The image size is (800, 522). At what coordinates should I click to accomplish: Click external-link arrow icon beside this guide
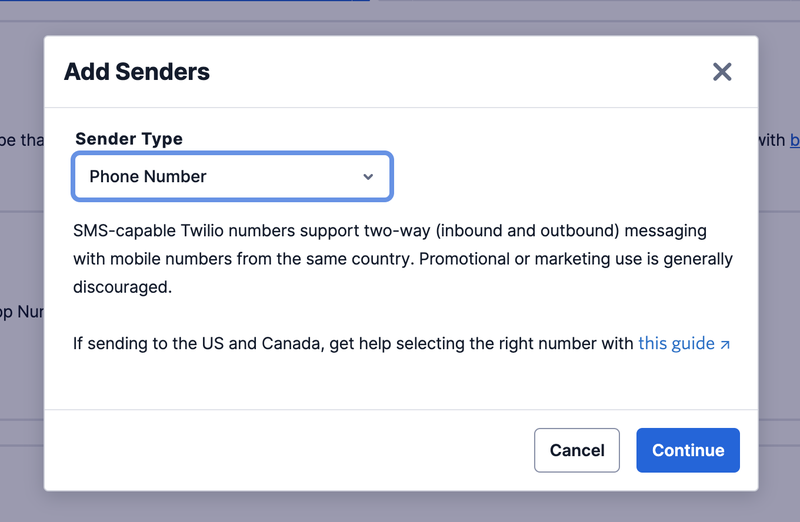click(725, 344)
